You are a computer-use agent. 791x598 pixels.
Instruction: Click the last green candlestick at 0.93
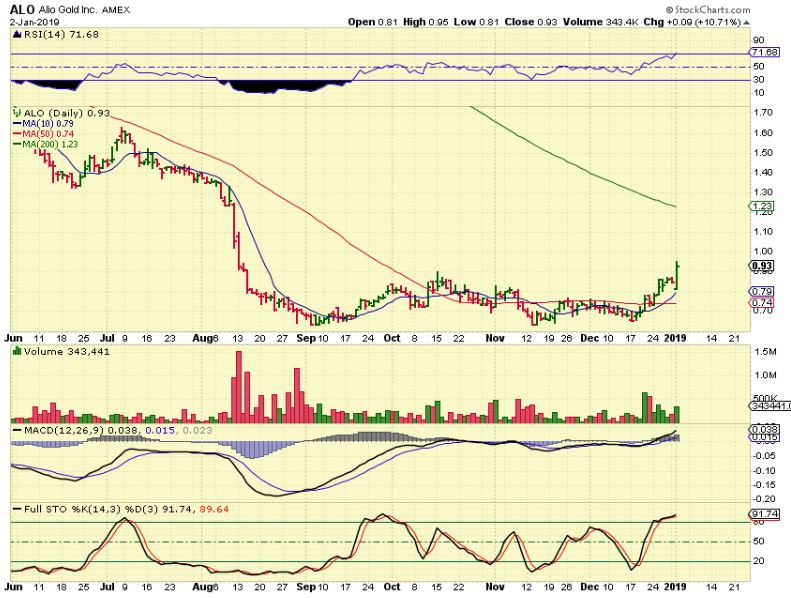click(677, 276)
